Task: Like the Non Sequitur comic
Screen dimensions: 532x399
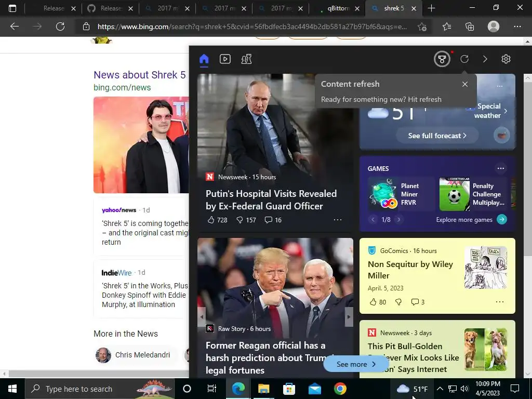Action: (377, 302)
